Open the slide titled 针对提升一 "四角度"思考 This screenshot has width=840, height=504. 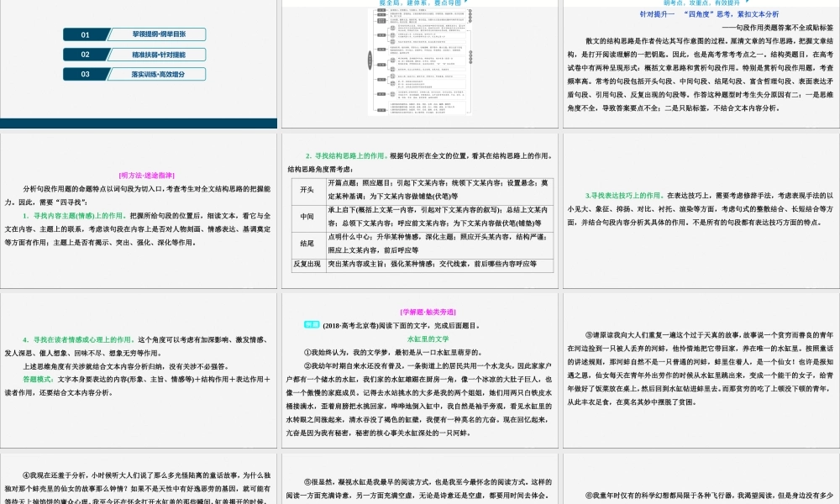tap(701, 64)
